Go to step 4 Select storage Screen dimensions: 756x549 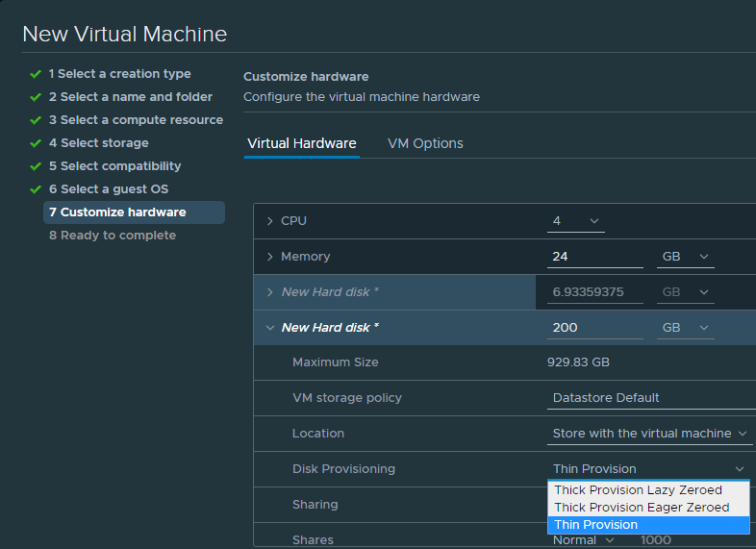(x=98, y=143)
